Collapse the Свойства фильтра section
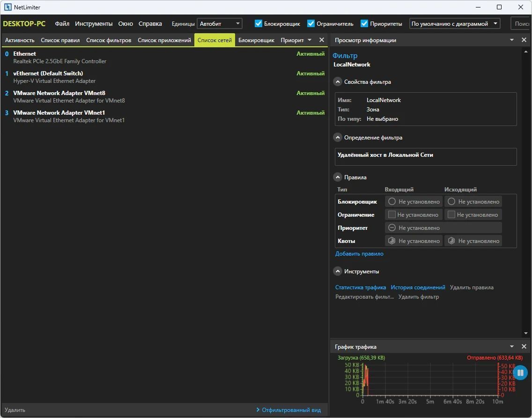The image size is (532, 418). pos(338,82)
